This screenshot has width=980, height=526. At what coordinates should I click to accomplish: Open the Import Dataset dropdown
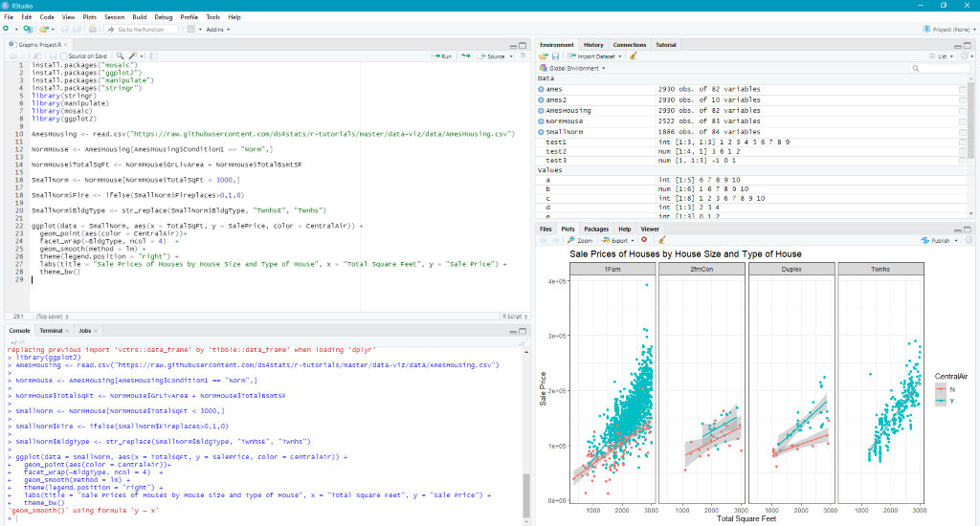click(x=594, y=56)
